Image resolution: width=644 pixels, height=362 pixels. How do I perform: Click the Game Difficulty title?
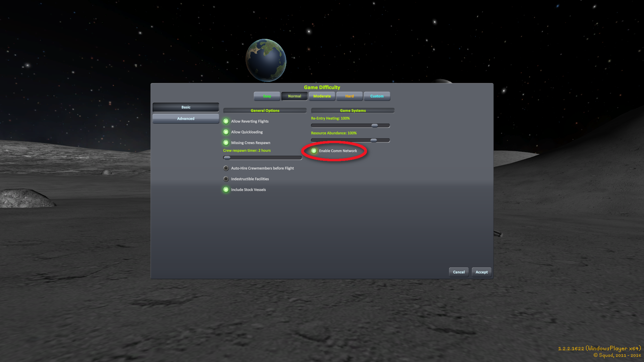tap(322, 87)
